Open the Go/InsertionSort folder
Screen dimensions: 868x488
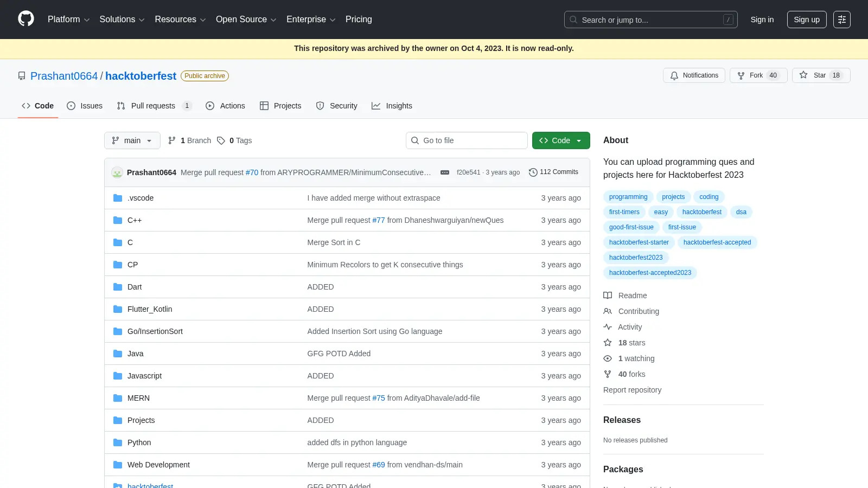click(x=155, y=331)
